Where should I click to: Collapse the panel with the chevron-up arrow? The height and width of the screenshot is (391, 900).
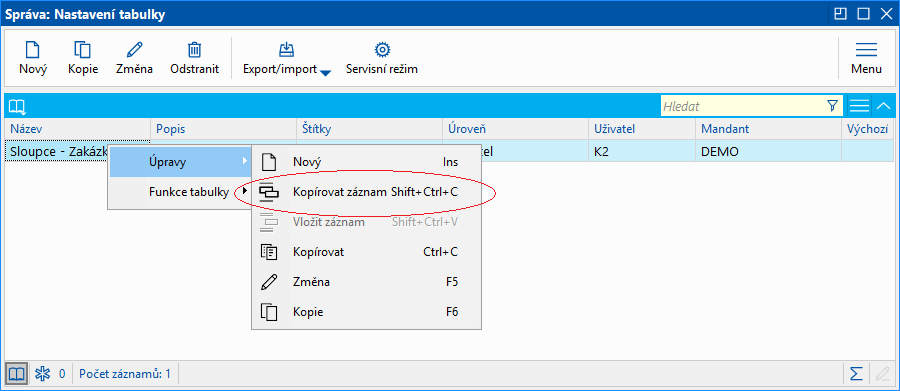click(883, 106)
